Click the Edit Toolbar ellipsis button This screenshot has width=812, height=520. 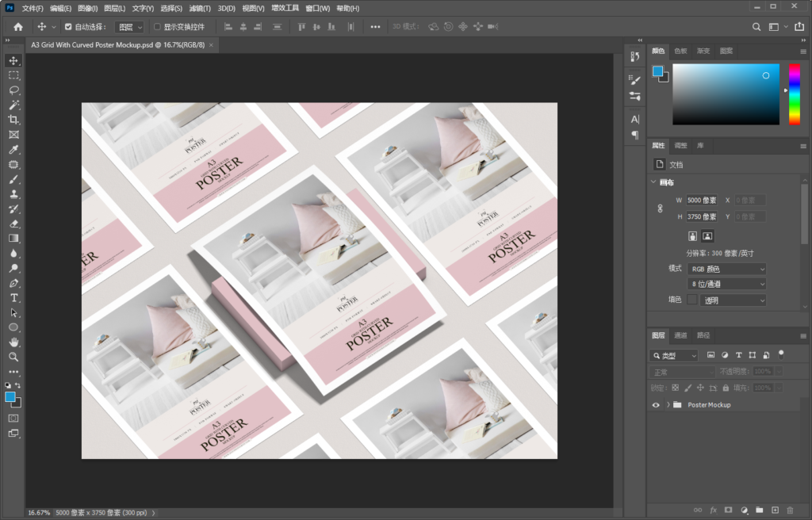(13, 372)
